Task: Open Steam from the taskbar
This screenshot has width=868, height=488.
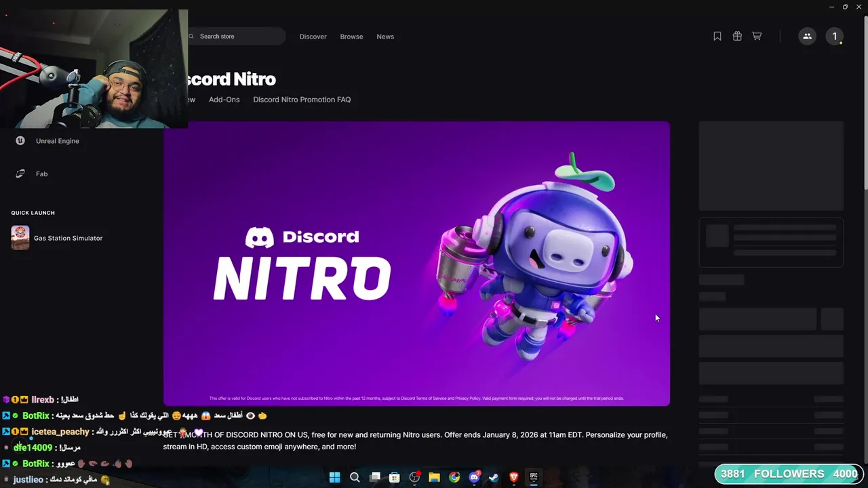Action: click(494, 477)
